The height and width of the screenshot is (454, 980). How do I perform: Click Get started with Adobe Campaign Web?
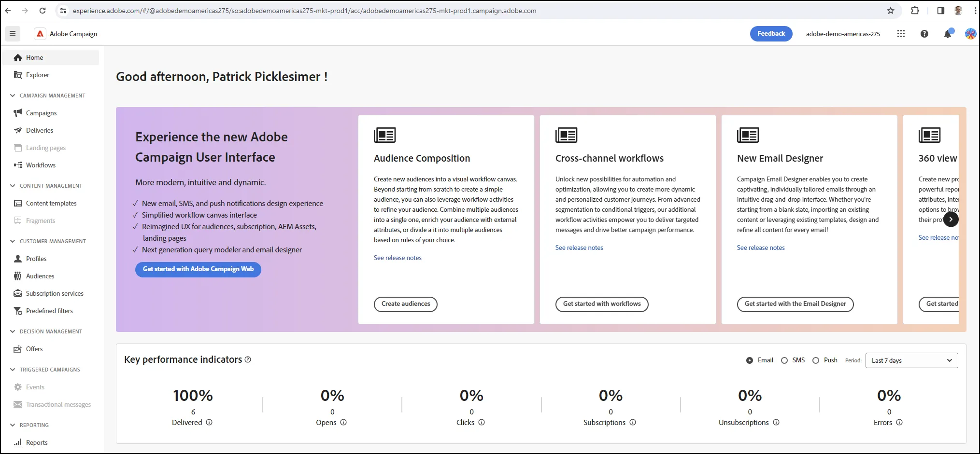[198, 269]
